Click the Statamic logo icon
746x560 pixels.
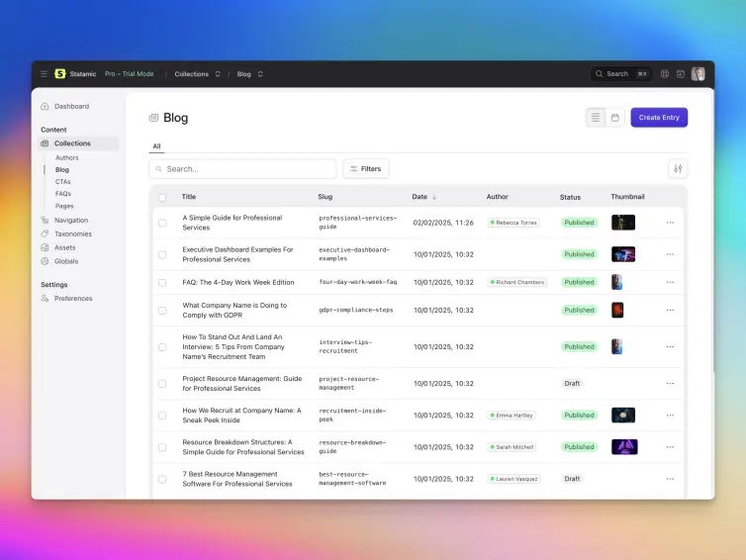pos(60,74)
